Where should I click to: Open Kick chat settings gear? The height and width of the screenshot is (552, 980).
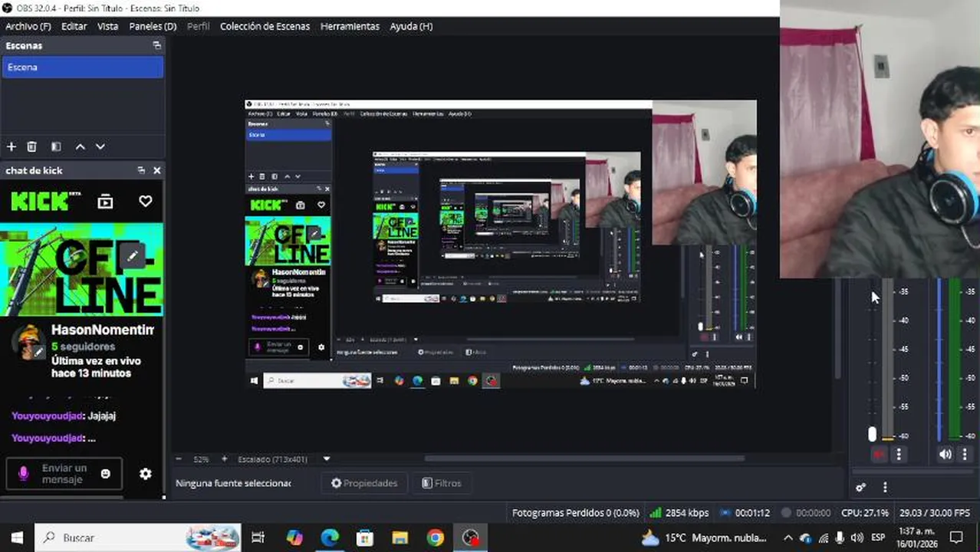tap(146, 474)
